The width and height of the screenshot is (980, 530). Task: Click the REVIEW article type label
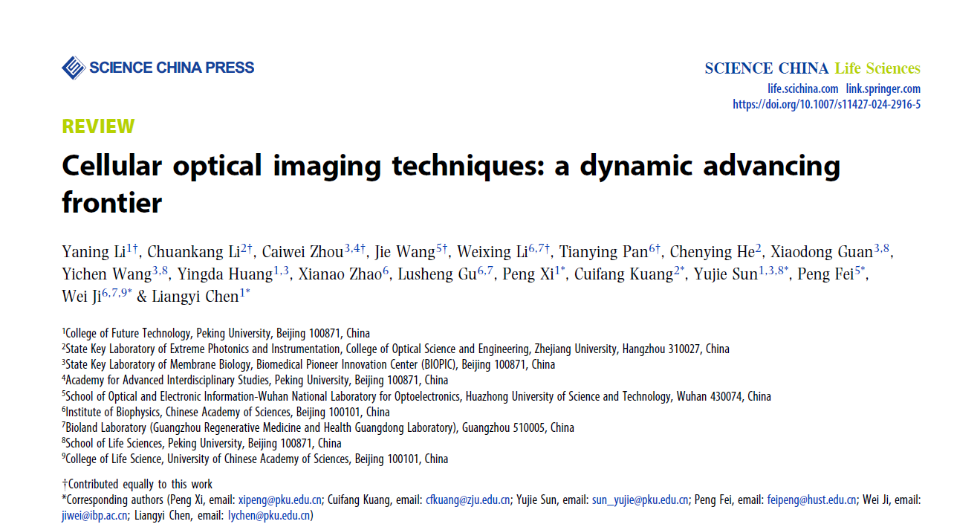click(x=98, y=126)
